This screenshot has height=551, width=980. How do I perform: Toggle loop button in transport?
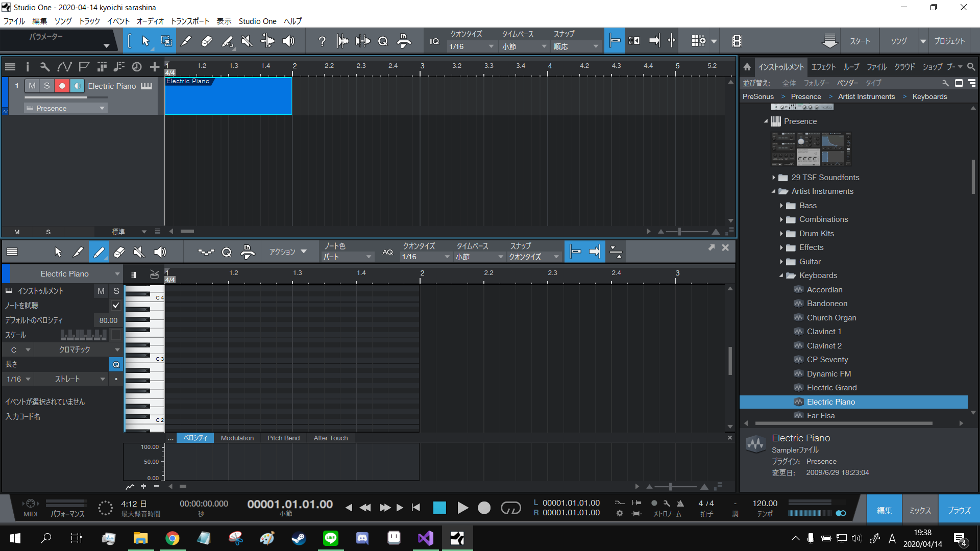click(x=510, y=508)
